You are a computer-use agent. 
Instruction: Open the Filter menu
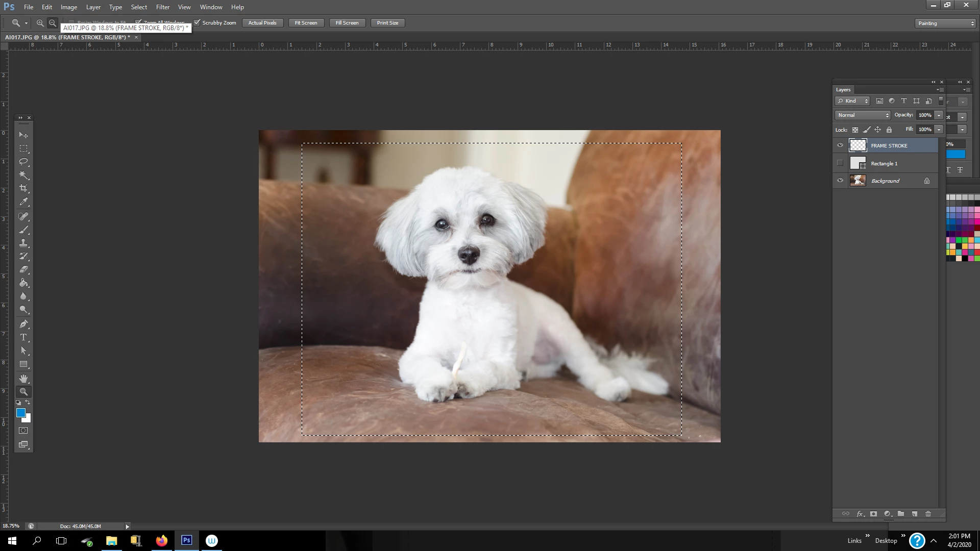[x=163, y=7]
